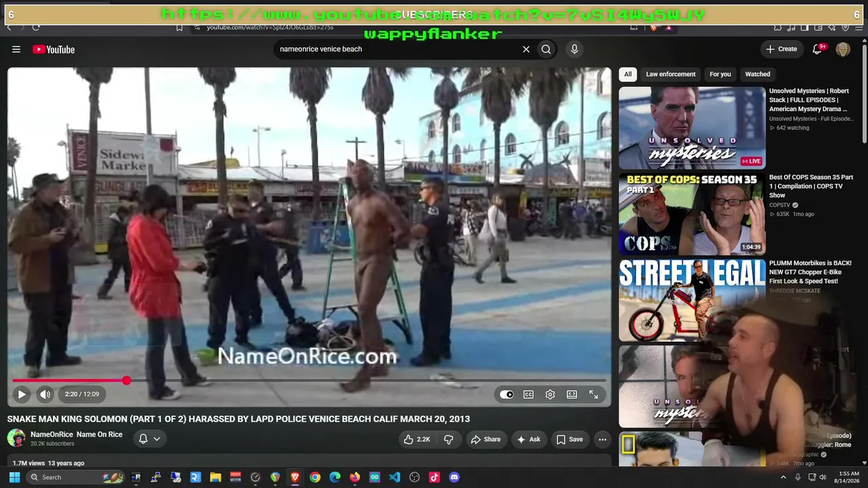Open PLUMM Motorbikes is BACK video title
The image size is (868, 488).
click(x=810, y=272)
